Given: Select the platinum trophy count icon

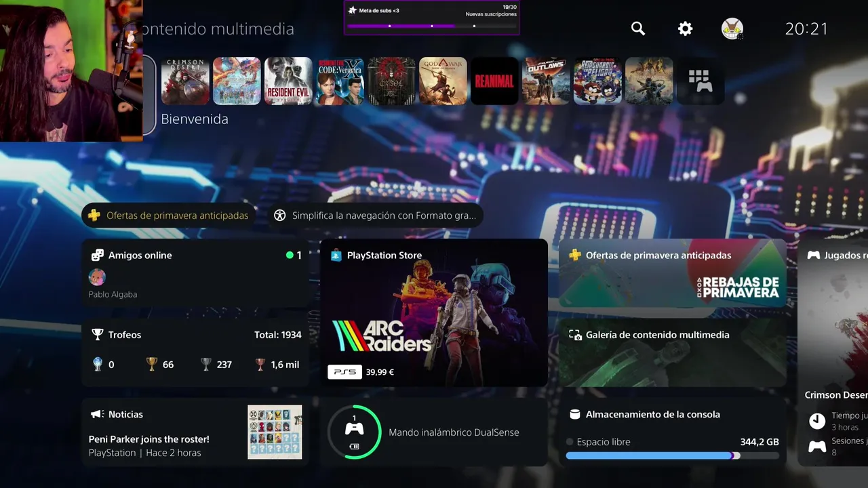Looking at the screenshot, I should click(98, 365).
